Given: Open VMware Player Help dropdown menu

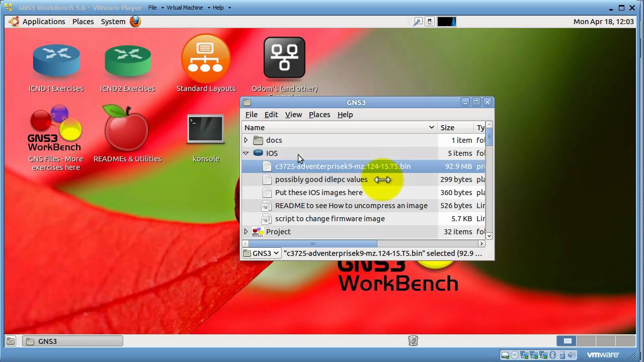Looking at the screenshot, I should pyautogui.click(x=221, y=8).
